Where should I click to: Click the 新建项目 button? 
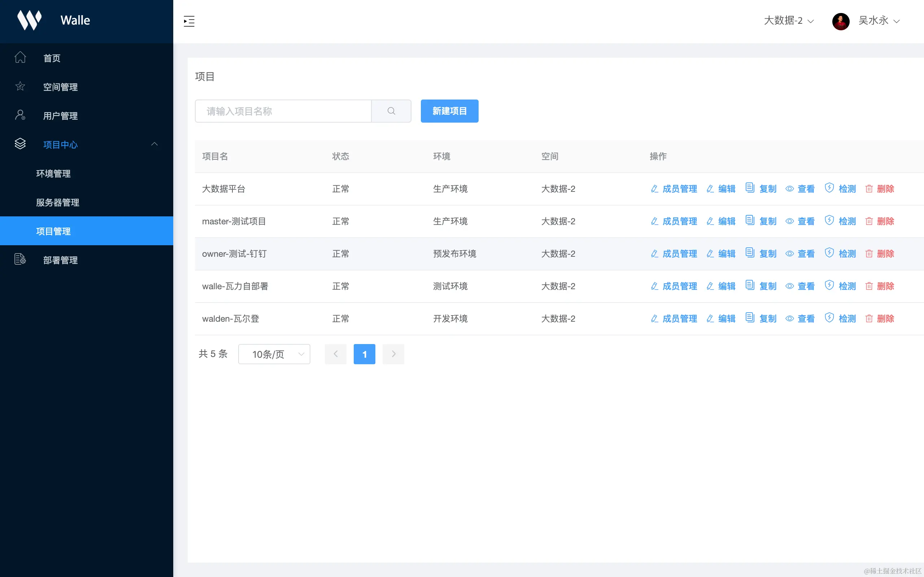tap(449, 111)
